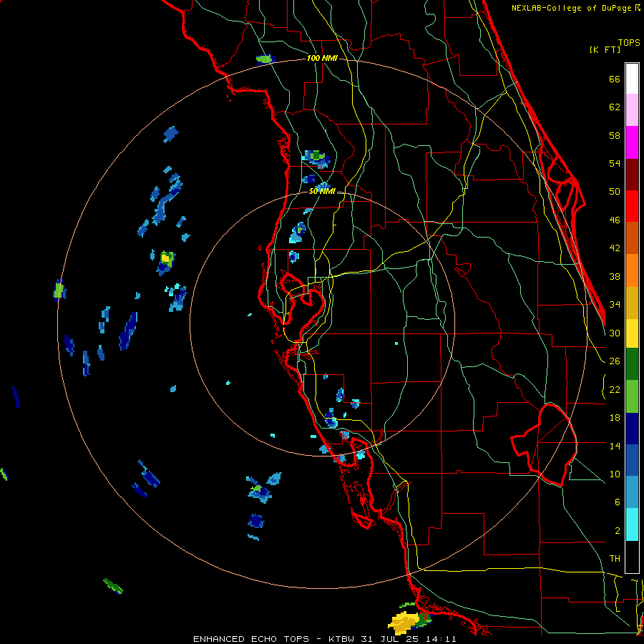Screen dimensions: 644x644
Task: Click the 42 legend value
Action: point(615,248)
